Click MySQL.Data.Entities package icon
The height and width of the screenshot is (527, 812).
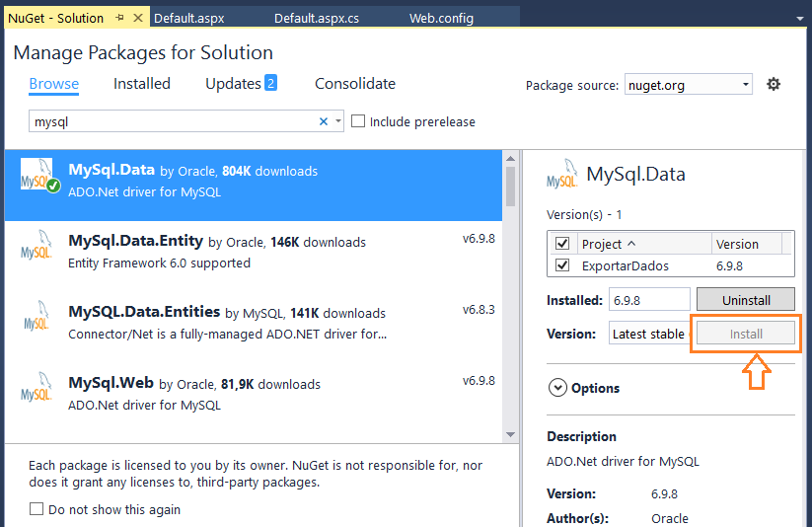point(37,316)
